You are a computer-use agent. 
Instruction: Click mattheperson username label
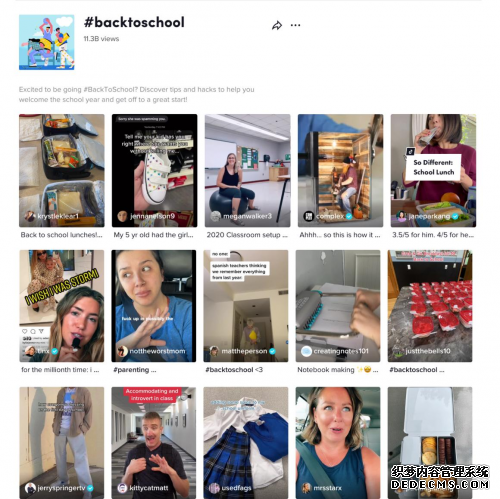(x=244, y=351)
